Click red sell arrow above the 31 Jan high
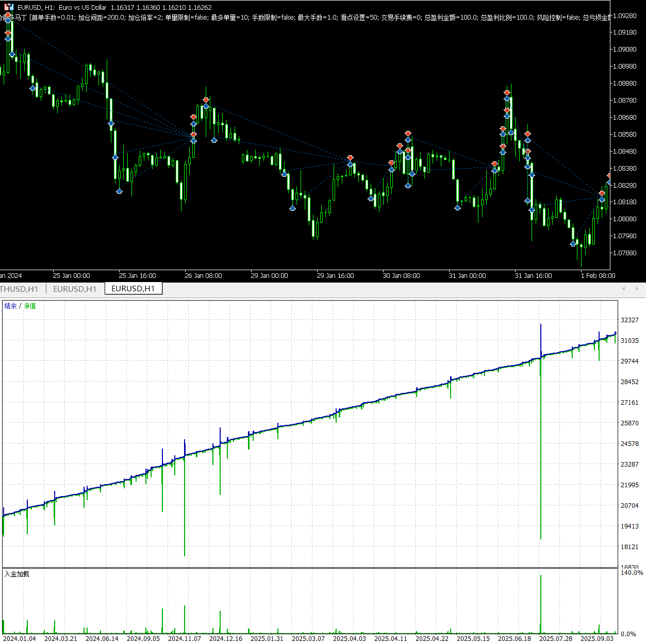Screen dimensions: 646x644 507,93
